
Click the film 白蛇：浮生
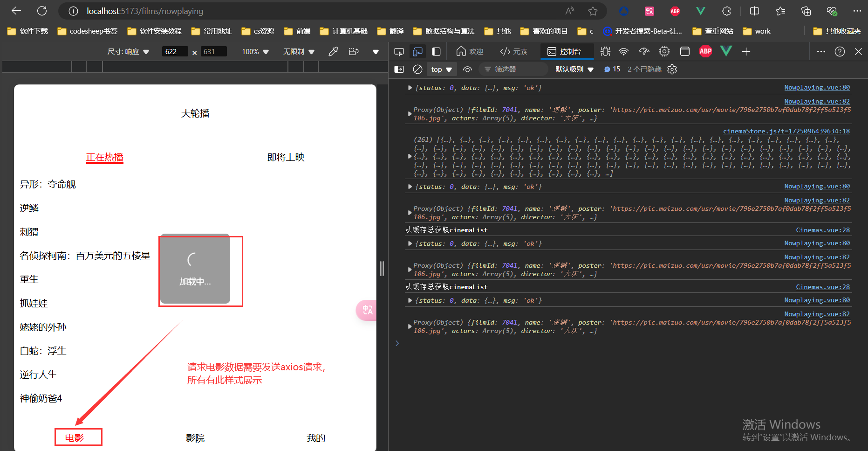pos(43,351)
